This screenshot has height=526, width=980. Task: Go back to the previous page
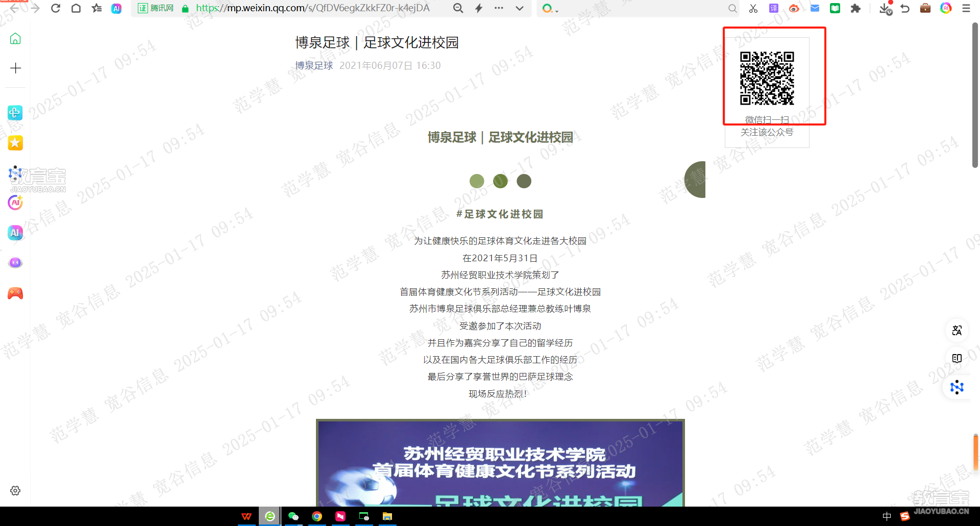pyautogui.click(x=14, y=8)
